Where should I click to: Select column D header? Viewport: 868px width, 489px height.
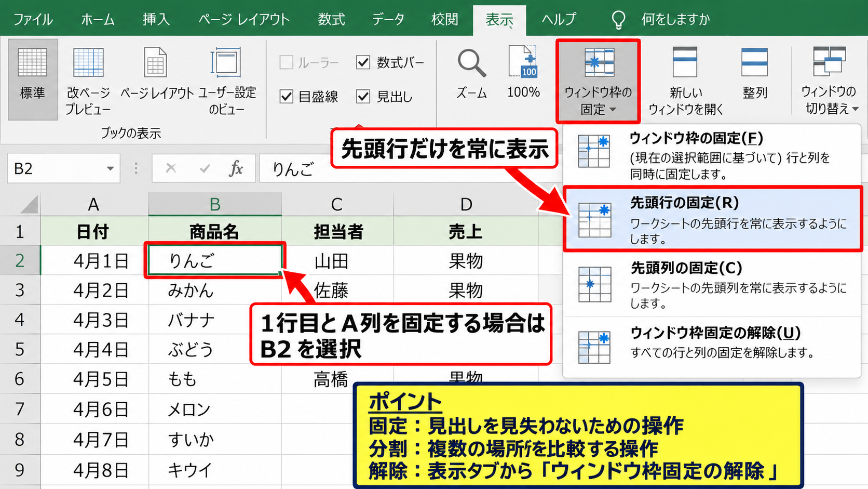[x=466, y=204]
